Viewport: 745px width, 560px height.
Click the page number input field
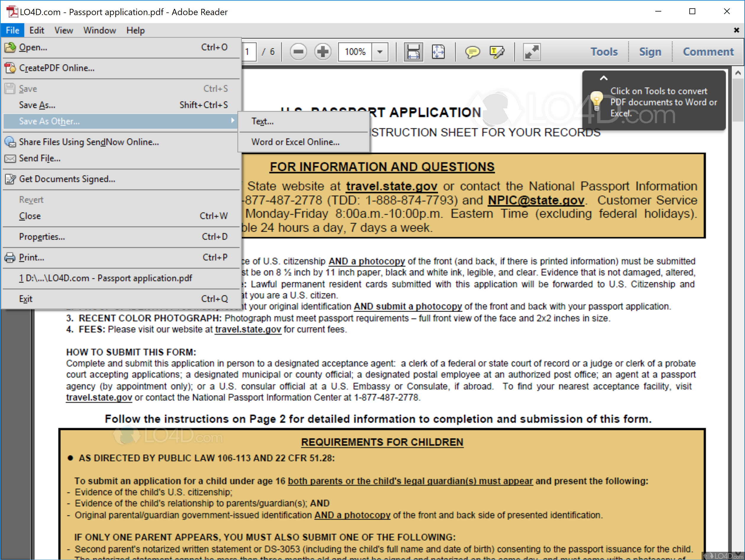tap(249, 52)
